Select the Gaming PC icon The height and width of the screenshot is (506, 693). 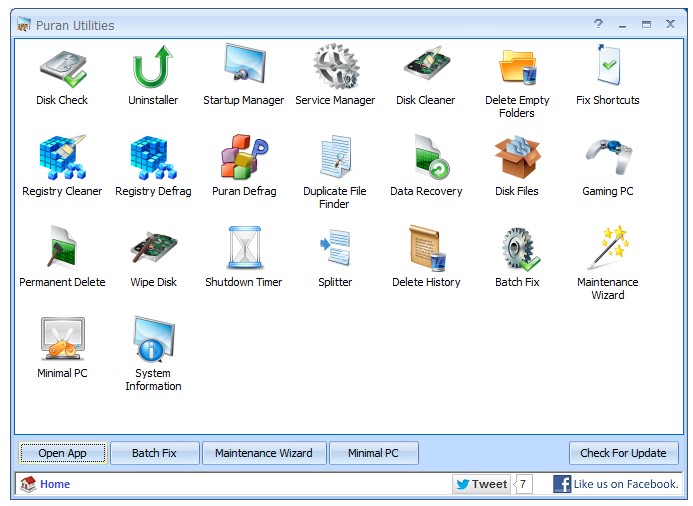[x=609, y=157]
